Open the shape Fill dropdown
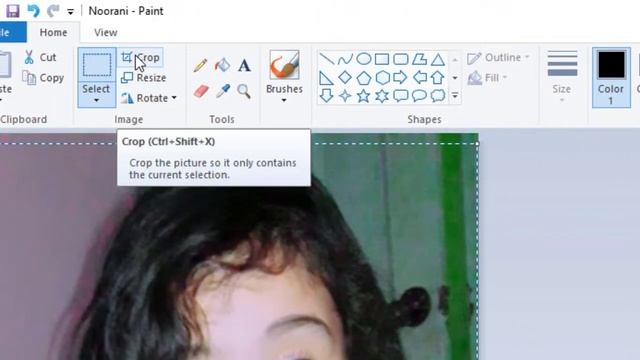Image resolution: width=640 pixels, height=360 pixels. coord(487,78)
